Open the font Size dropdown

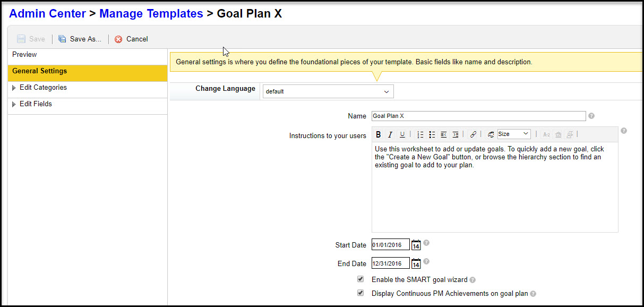coord(513,134)
